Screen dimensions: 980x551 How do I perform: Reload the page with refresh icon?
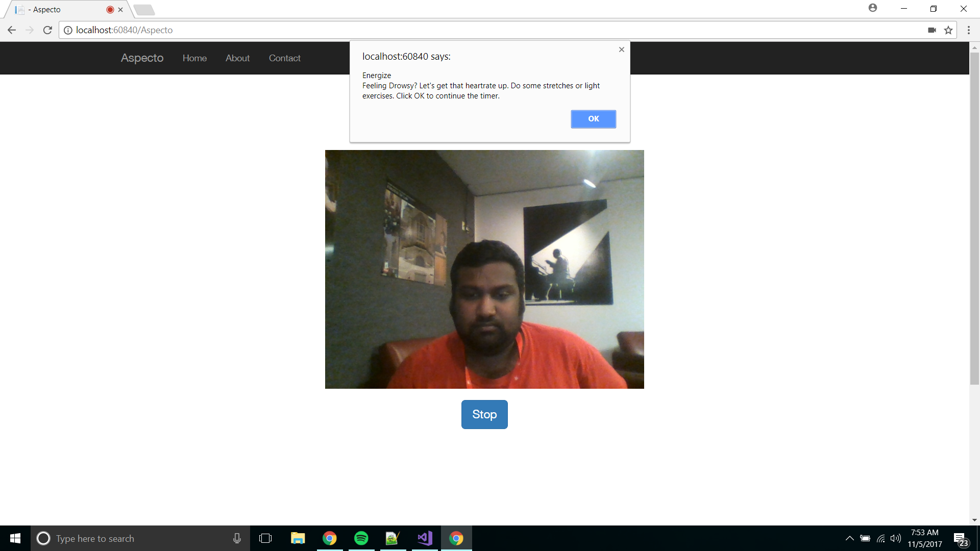[47, 30]
